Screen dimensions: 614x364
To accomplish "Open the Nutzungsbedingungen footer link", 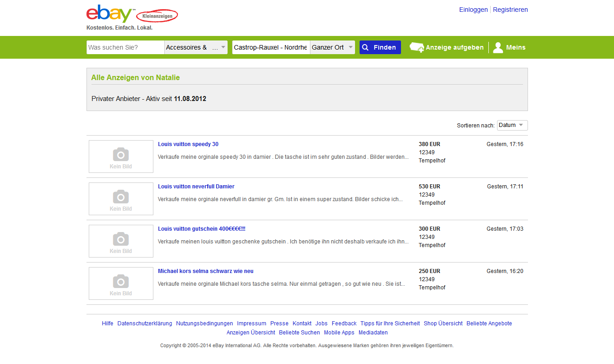I will pos(204,324).
